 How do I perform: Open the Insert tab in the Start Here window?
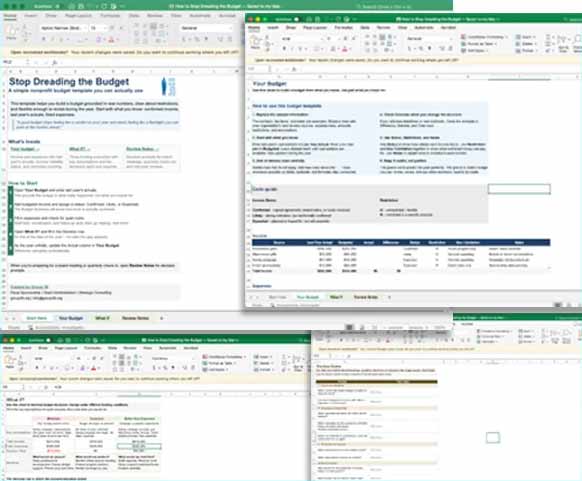point(30,16)
